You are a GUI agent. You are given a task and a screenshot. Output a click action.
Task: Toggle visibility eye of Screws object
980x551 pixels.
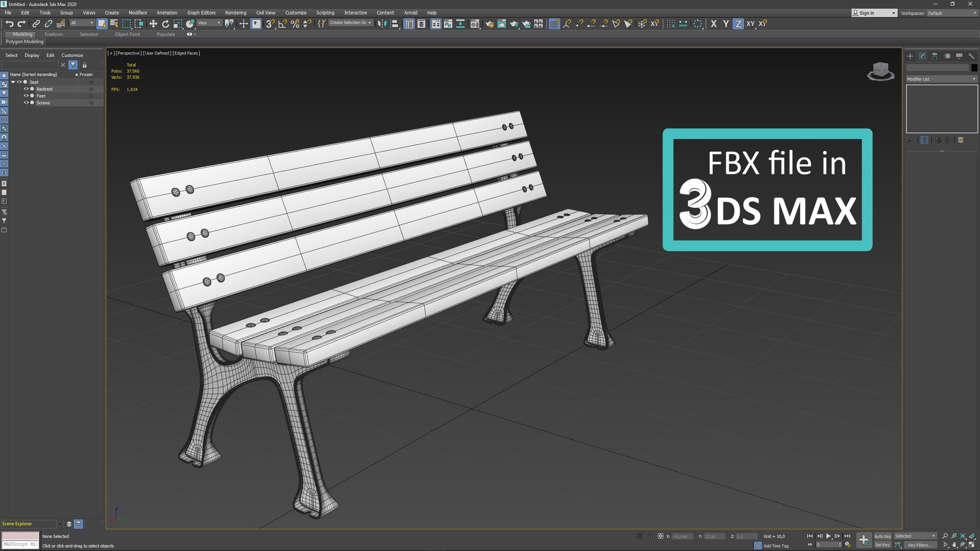click(x=26, y=103)
